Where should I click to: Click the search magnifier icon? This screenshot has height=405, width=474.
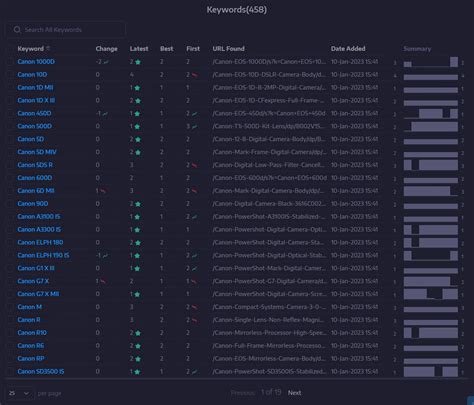pyautogui.click(x=17, y=30)
